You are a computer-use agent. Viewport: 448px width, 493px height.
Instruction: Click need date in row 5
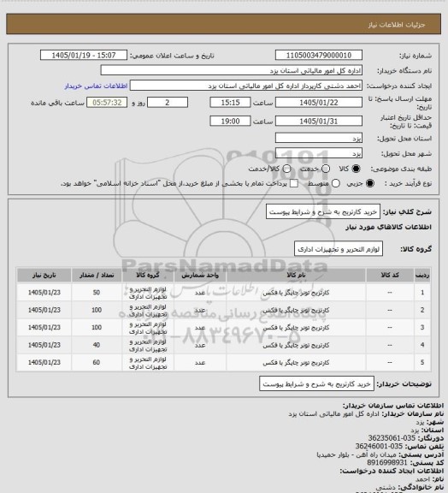pyautogui.click(x=44, y=363)
